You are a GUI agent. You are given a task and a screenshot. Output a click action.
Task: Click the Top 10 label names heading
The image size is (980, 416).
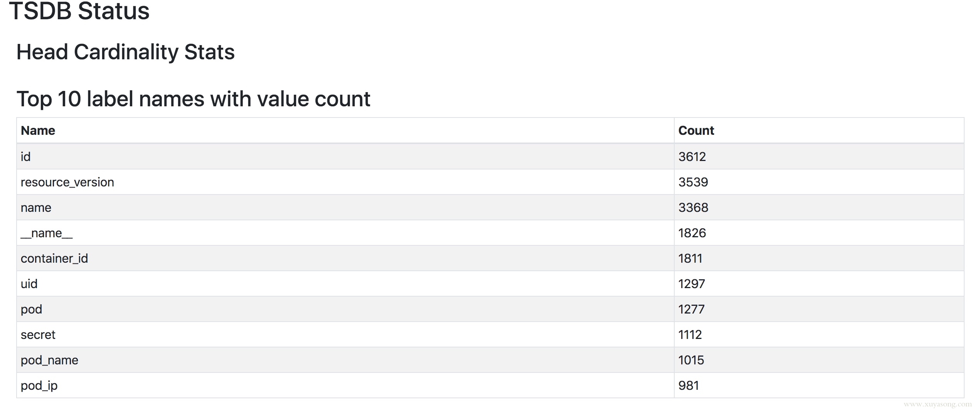tap(193, 99)
